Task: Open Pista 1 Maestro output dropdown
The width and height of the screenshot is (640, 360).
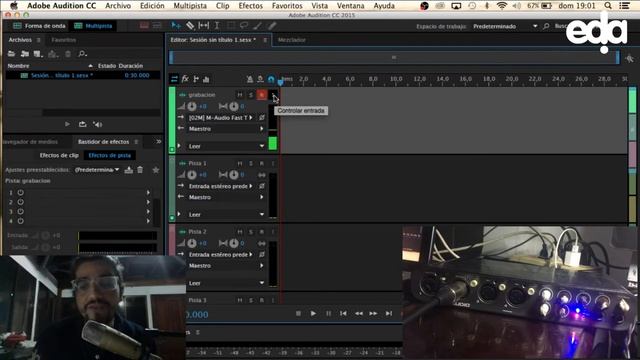Action: [x=226, y=197]
